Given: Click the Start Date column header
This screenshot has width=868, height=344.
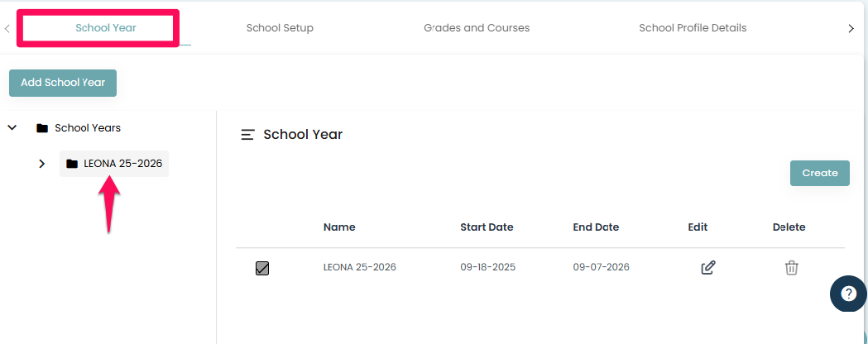Looking at the screenshot, I should (487, 227).
